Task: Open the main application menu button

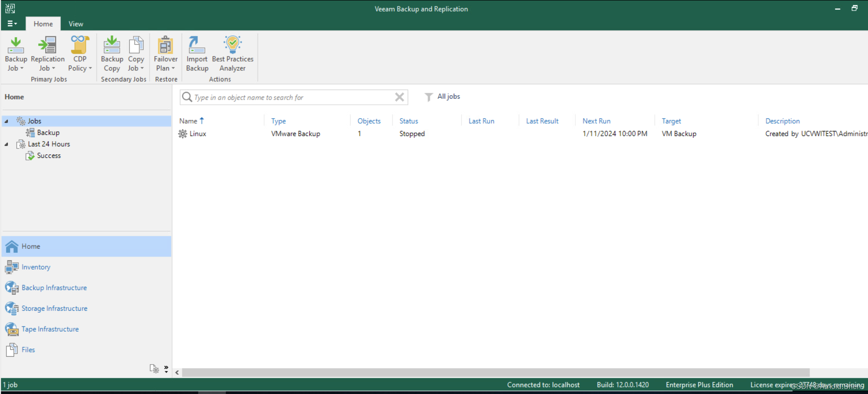Action: point(12,24)
